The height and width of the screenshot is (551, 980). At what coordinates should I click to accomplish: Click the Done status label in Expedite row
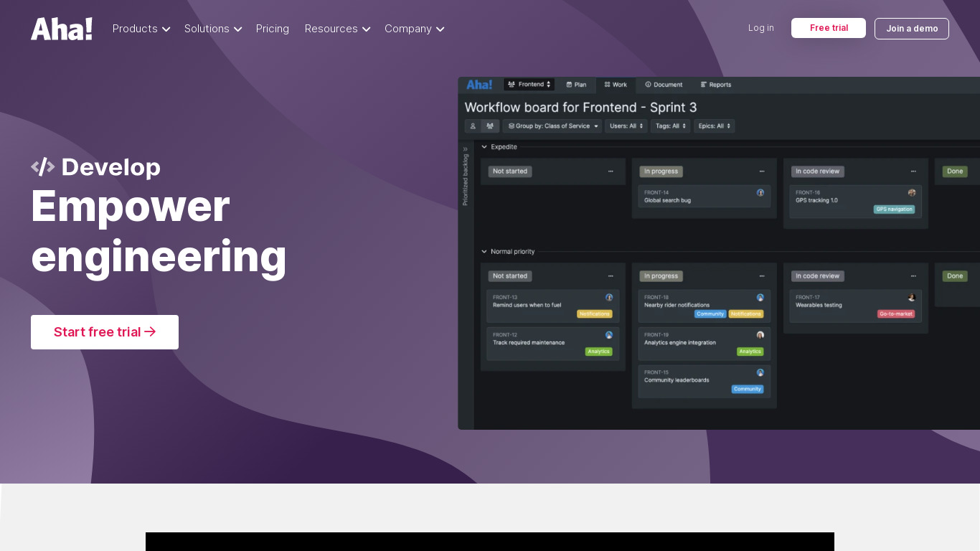point(955,171)
